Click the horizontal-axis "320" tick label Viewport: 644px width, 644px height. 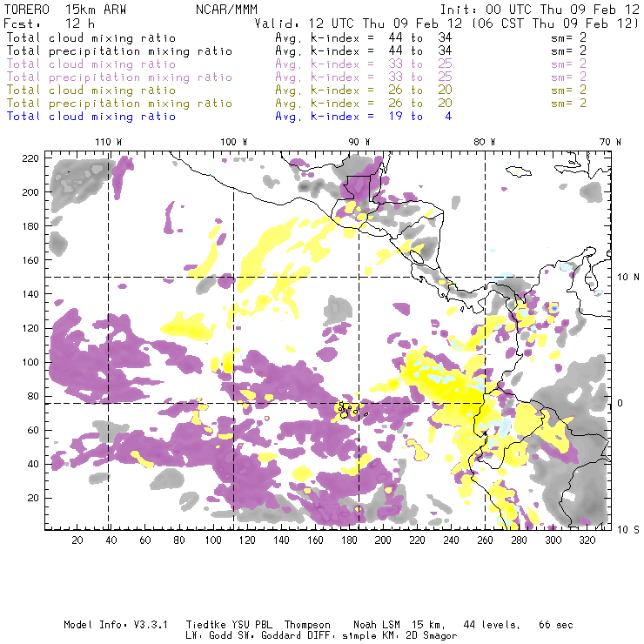587,540
